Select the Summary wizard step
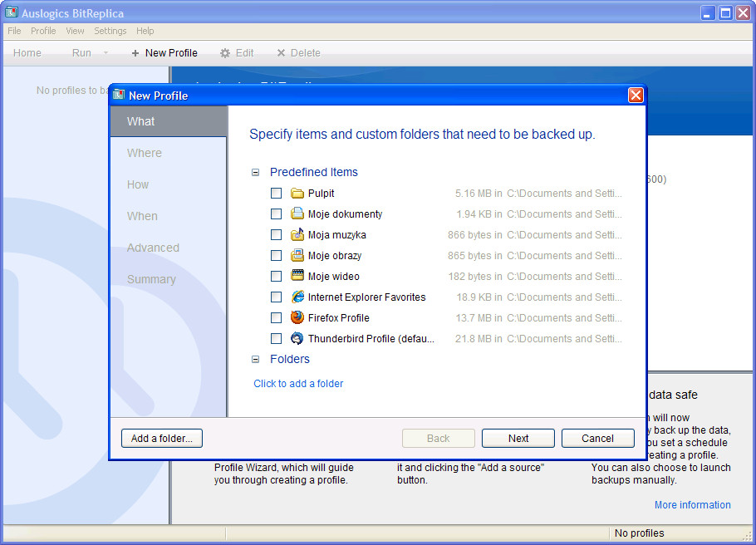Image resolution: width=756 pixels, height=545 pixels. pyautogui.click(x=169, y=279)
